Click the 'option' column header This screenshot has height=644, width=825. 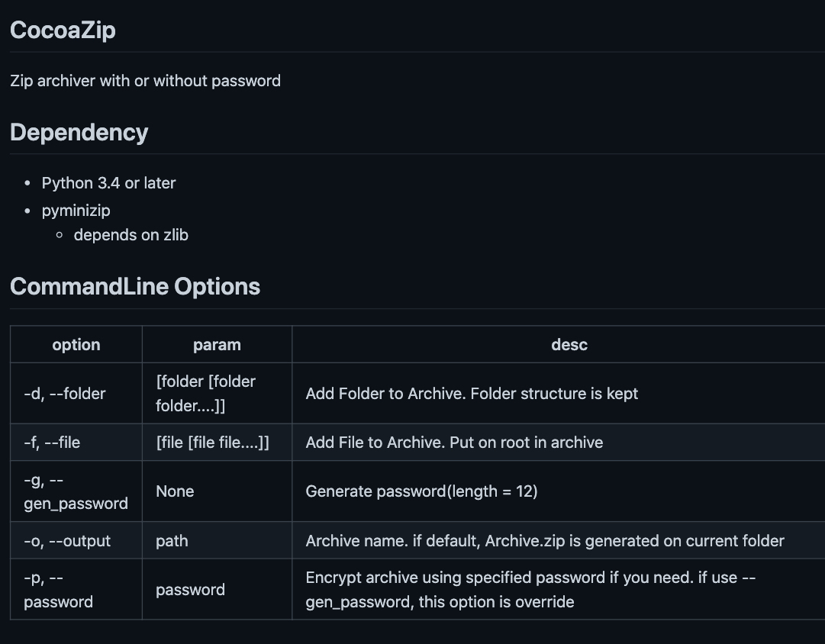[76, 345]
